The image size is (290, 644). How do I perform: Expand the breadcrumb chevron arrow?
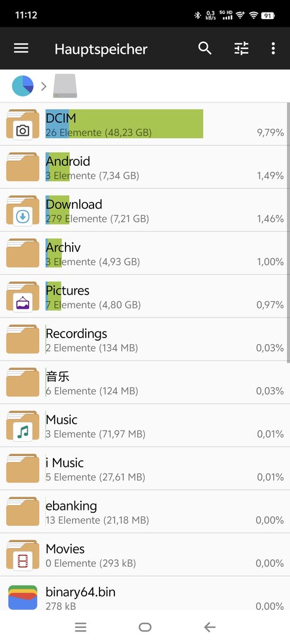tap(44, 86)
